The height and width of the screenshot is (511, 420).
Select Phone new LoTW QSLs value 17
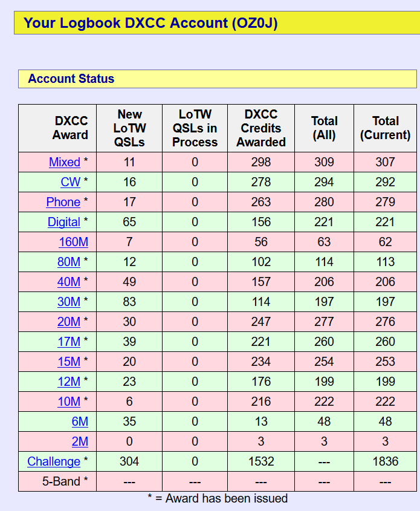(129, 202)
